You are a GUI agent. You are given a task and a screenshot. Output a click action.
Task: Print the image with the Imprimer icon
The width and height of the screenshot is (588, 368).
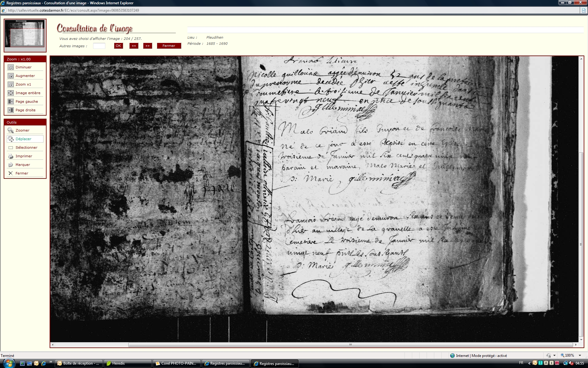coord(11,156)
